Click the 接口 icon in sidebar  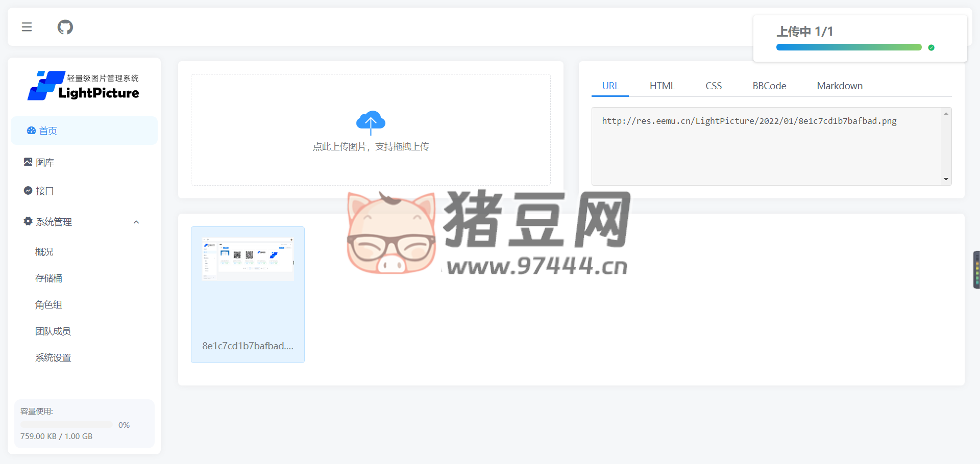[28, 191]
